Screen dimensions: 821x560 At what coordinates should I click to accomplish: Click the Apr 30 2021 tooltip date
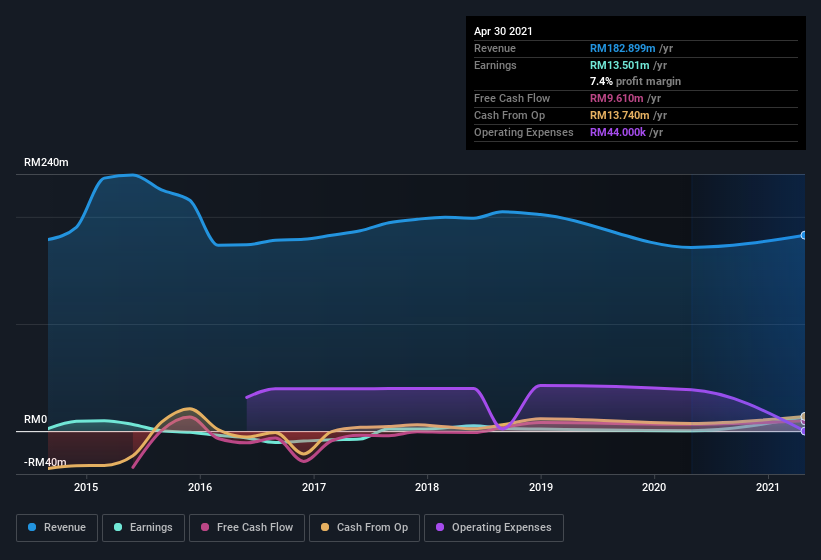(503, 31)
